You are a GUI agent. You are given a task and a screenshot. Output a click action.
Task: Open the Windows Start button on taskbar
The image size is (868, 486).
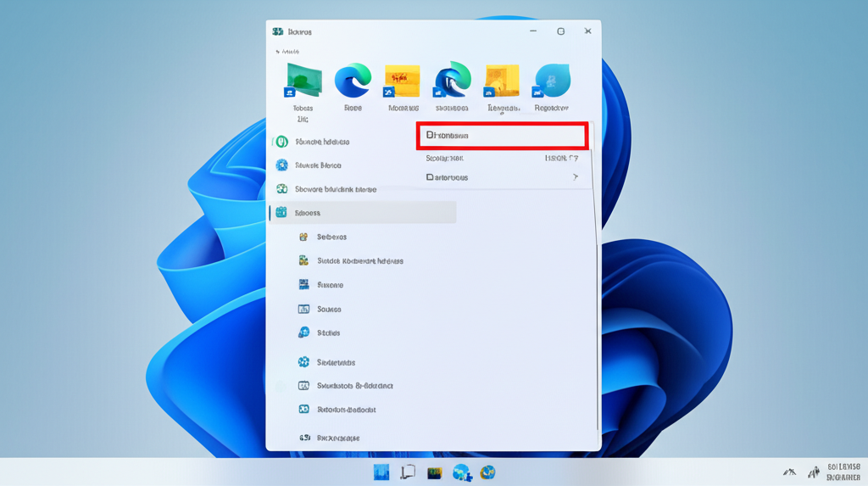tap(381, 472)
